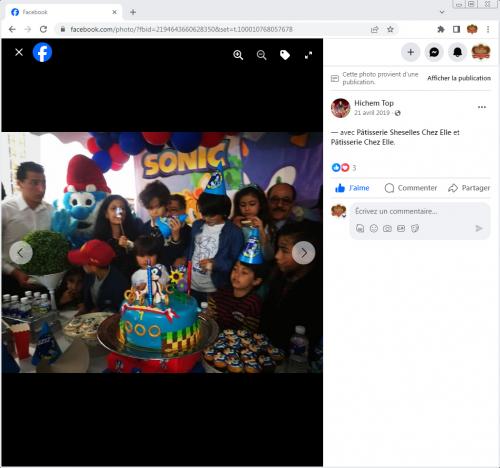Open the browser extensions puzzle icon
Viewport: 500px width, 468px height.
pyautogui.click(x=441, y=29)
